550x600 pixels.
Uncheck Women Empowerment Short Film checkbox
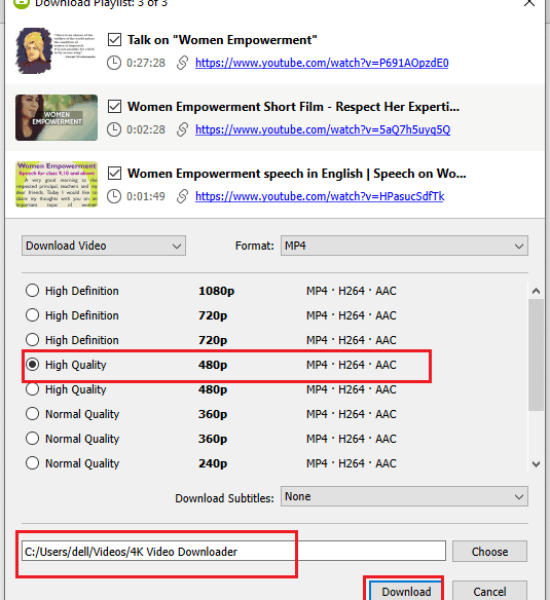(114, 106)
